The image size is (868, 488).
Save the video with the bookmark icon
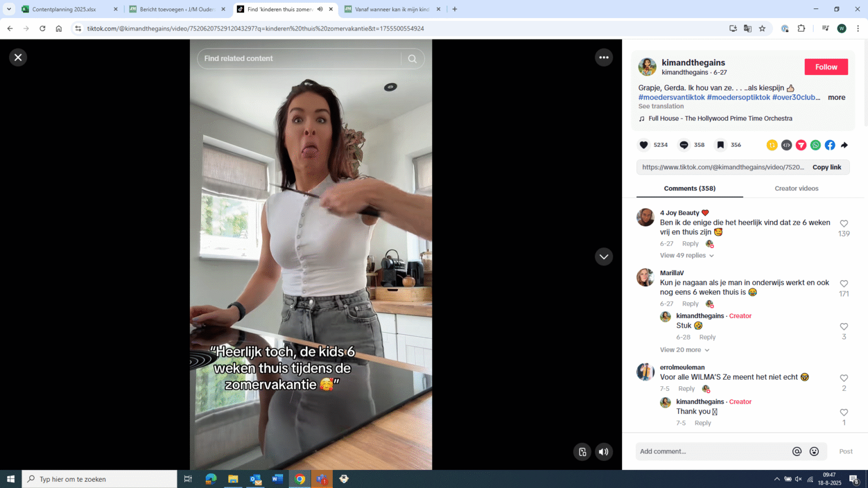point(721,145)
